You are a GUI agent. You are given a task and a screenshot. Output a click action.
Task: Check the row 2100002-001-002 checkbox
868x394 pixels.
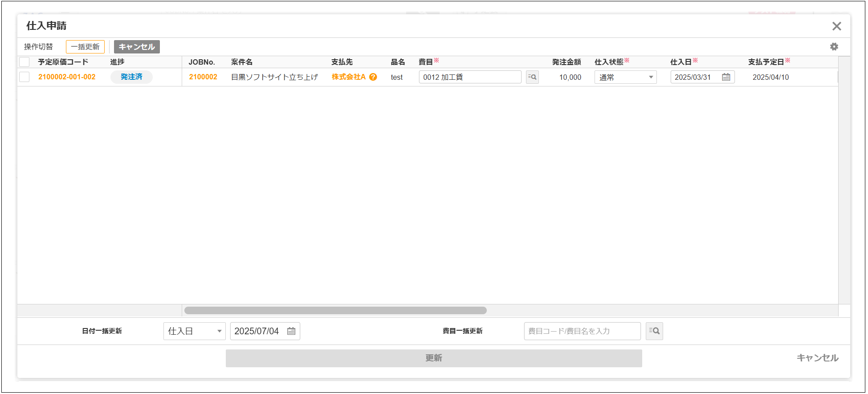tap(24, 77)
